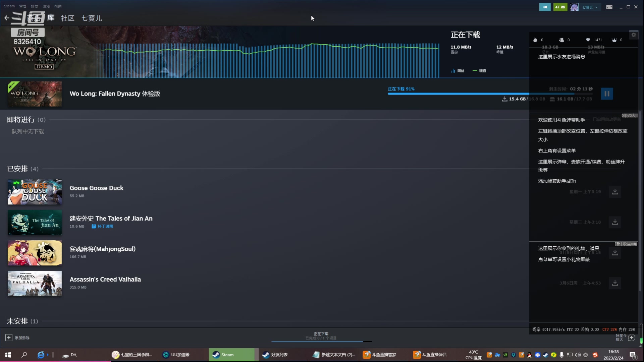Click the Goose Goose Duck title
644x362 pixels.
[97, 188]
